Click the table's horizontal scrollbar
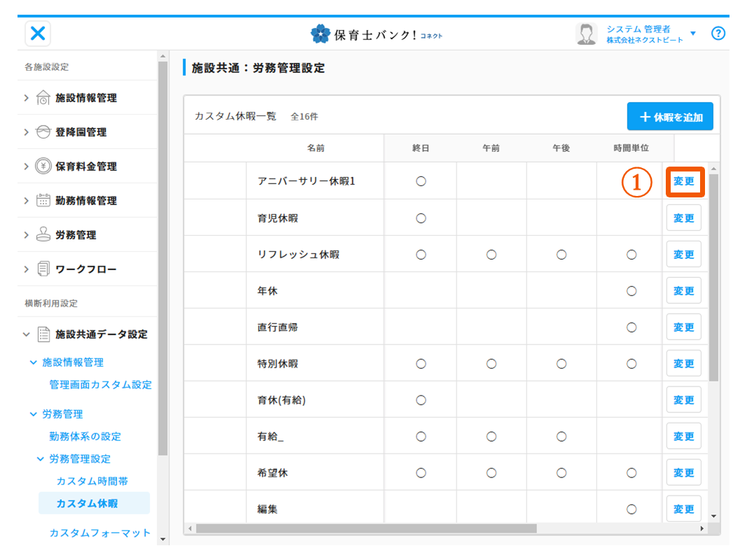The image size is (747, 560). [365, 528]
